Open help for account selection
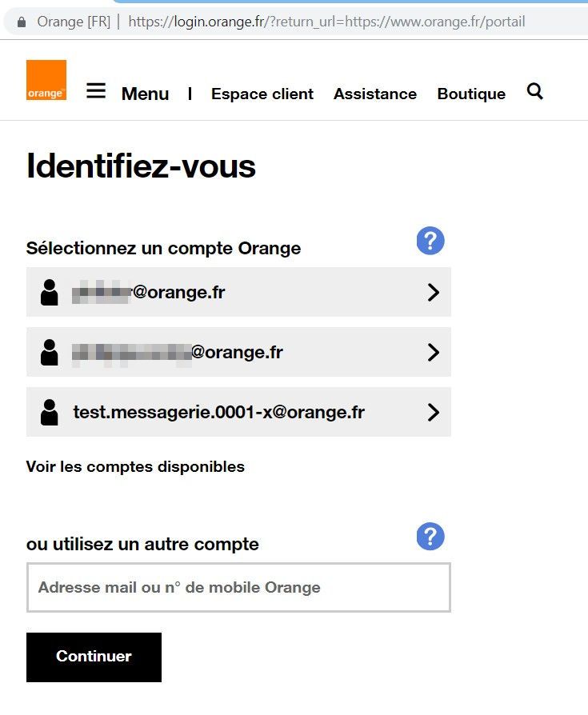Viewport: 588px width, 715px height. click(x=430, y=241)
